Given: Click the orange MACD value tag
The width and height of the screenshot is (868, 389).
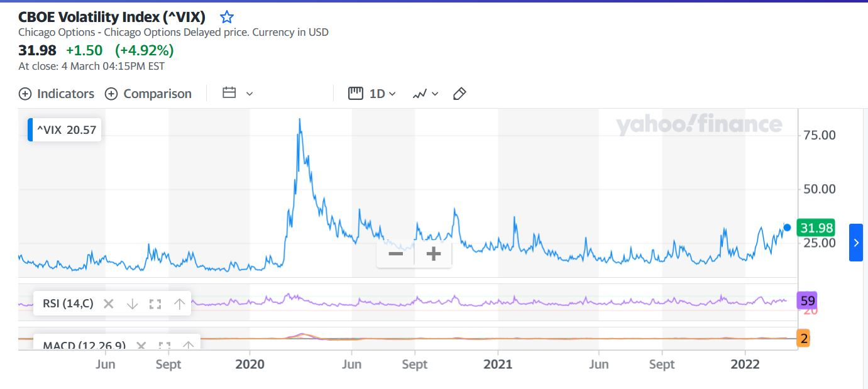Looking at the screenshot, I should [x=803, y=339].
